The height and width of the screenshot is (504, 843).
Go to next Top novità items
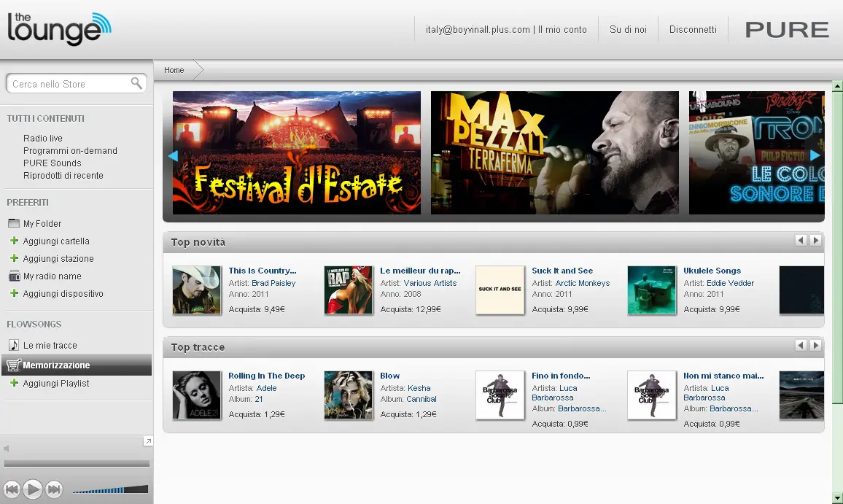[815, 241]
